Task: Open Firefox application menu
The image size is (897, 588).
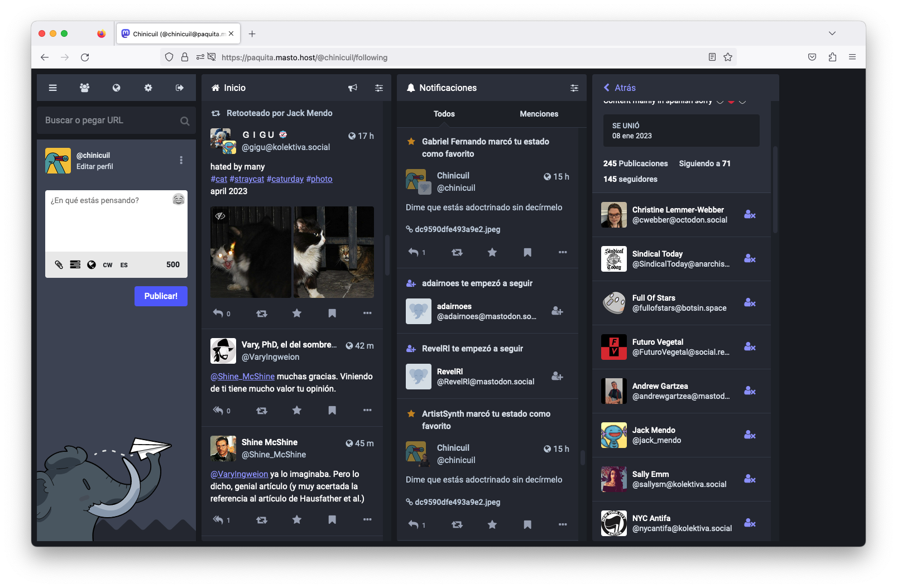Action: 852,57
